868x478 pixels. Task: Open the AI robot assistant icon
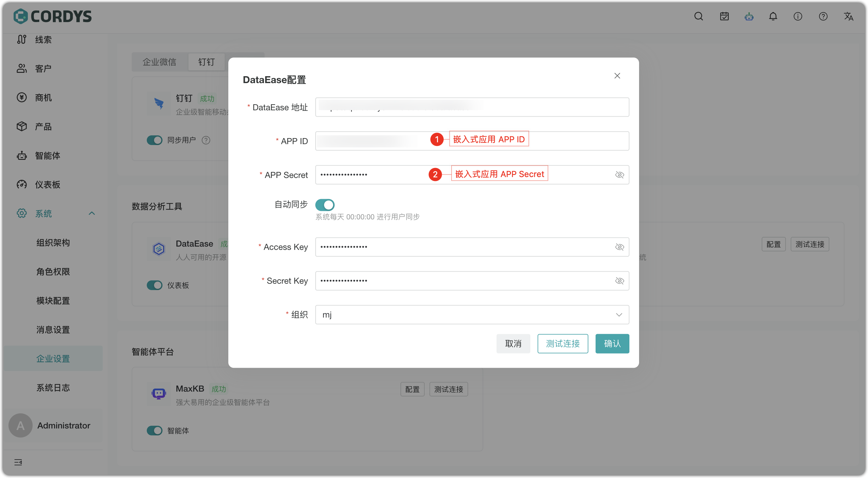(749, 16)
